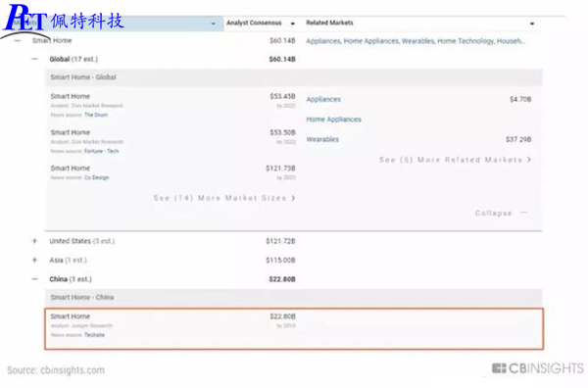Open the Fortune - Tech news source link
The height and width of the screenshot is (388, 588).
click(101, 151)
